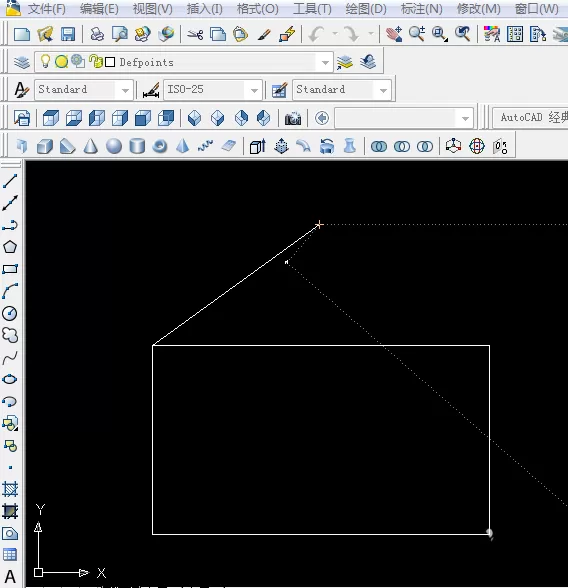Open the 视图(V) menu

pyautogui.click(x=153, y=9)
